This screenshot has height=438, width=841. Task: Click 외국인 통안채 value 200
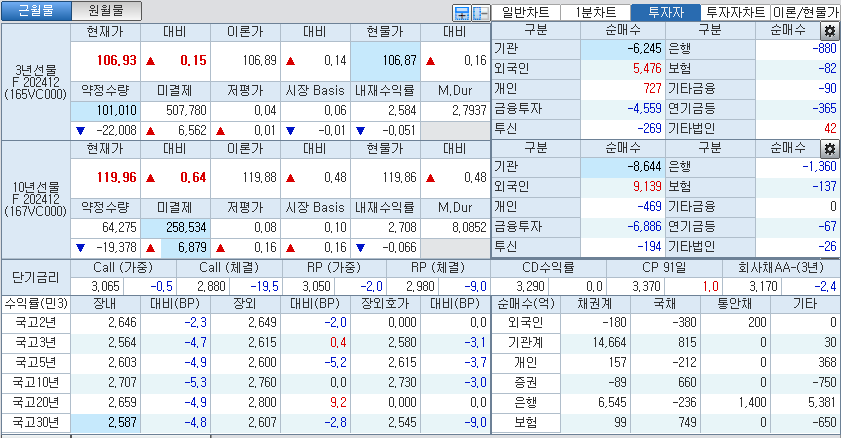click(735, 323)
